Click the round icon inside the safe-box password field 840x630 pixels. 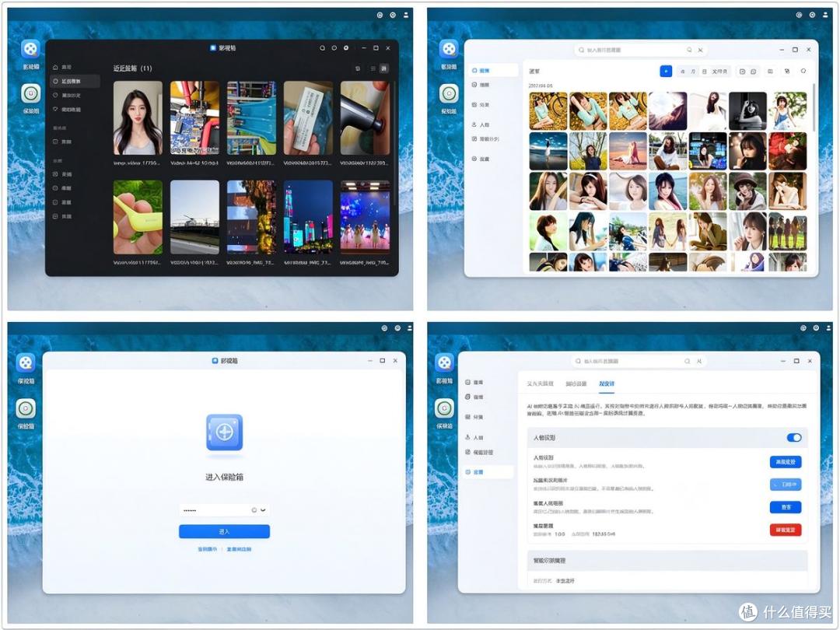254,510
